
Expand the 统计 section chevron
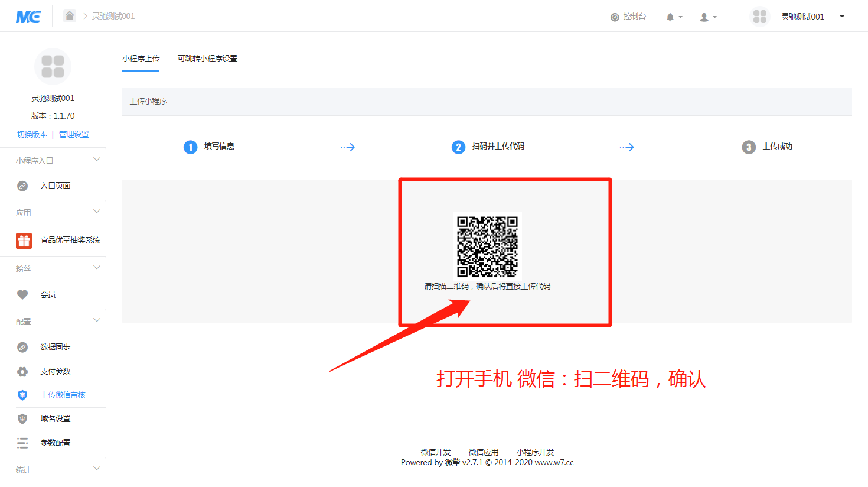97,469
